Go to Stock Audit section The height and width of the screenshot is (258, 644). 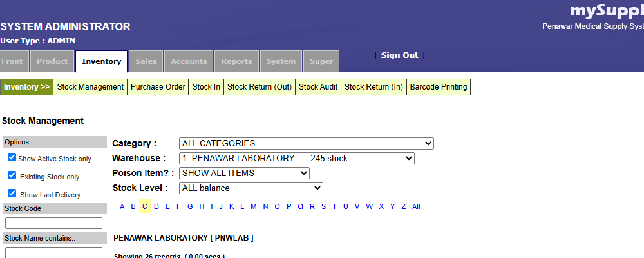click(x=318, y=87)
